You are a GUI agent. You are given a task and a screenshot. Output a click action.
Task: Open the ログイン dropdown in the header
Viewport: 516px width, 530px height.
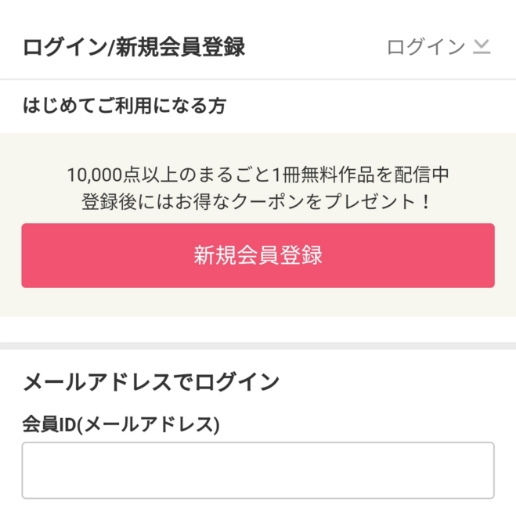point(439,47)
